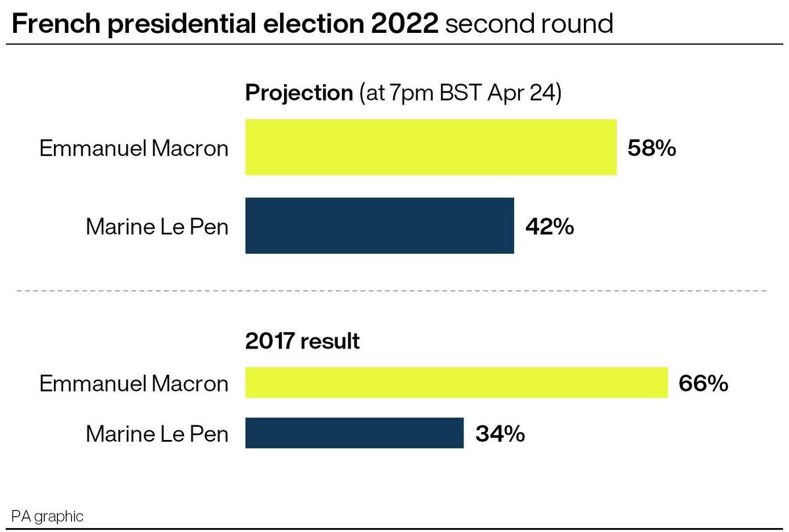Click Marine Le Pen label under 2017 result
Viewport: 789px width, 532px height.
point(157,434)
